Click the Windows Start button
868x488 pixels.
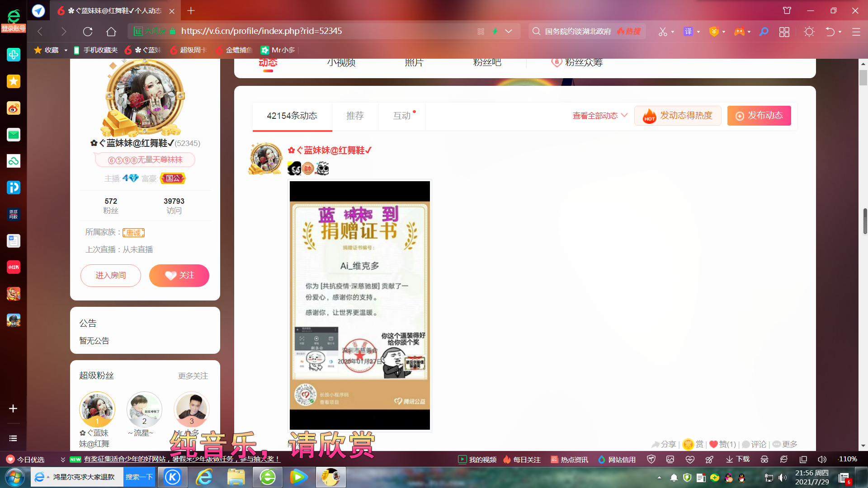click(14, 477)
